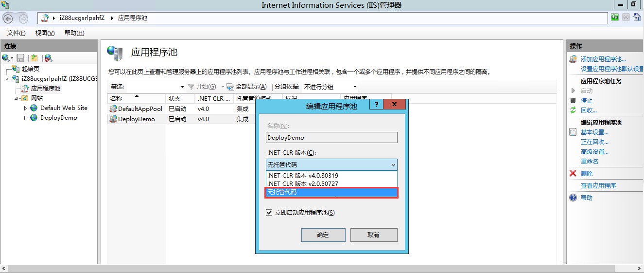This screenshot has height=273, width=644.
Task: Collapse the 网站 tree node
Action: (17, 98)
